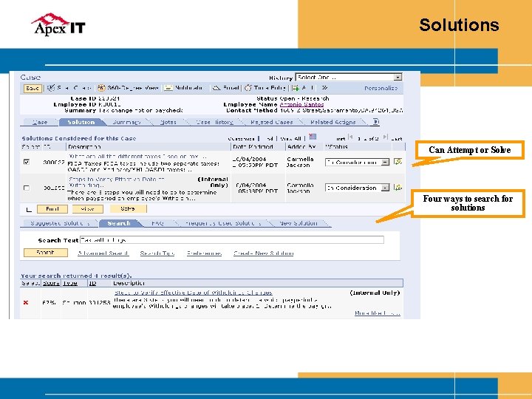Click the last-row navigation arrow icon

point(385,137)
